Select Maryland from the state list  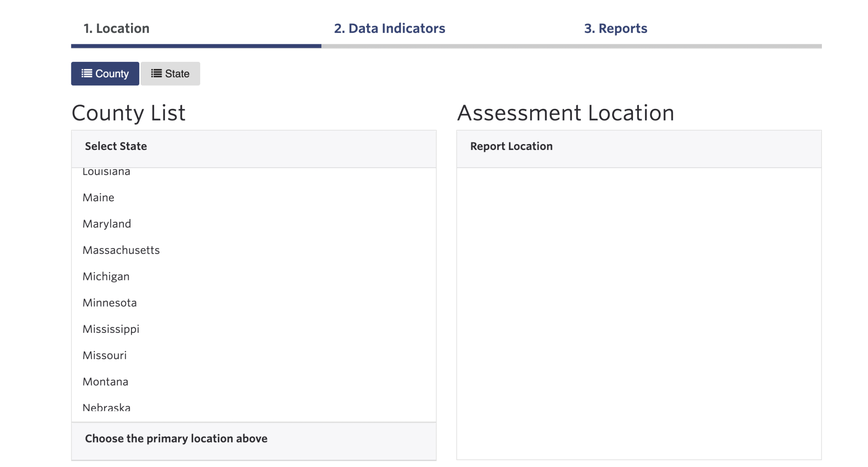(x=107, y=223)
